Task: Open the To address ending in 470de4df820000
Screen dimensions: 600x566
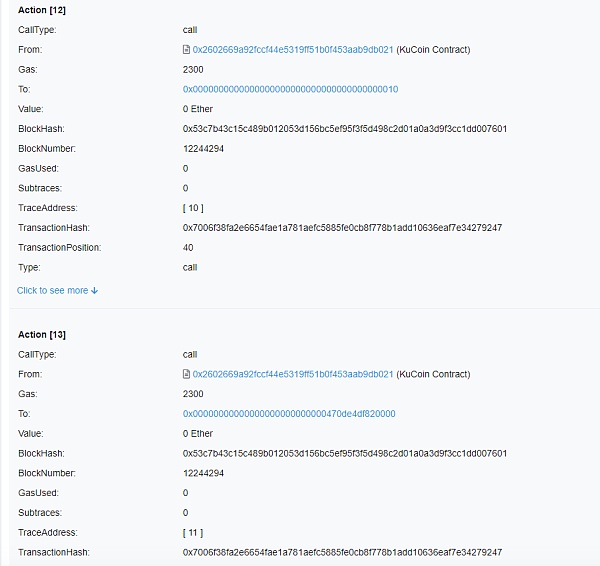Action: click(x=289, y=414)
